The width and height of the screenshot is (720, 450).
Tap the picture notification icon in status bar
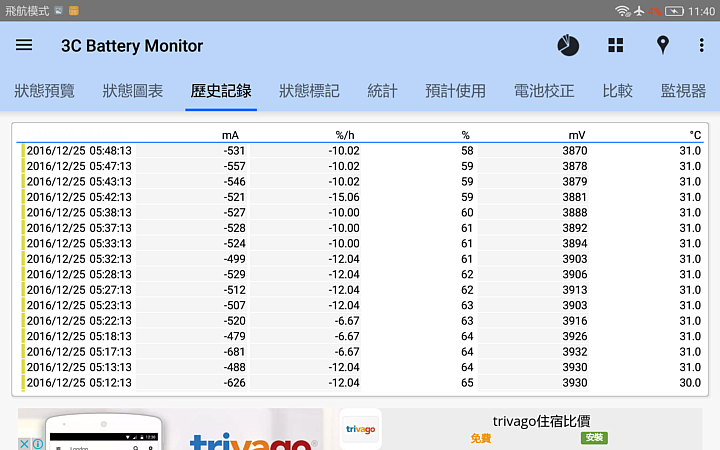[x=58, y=11]
